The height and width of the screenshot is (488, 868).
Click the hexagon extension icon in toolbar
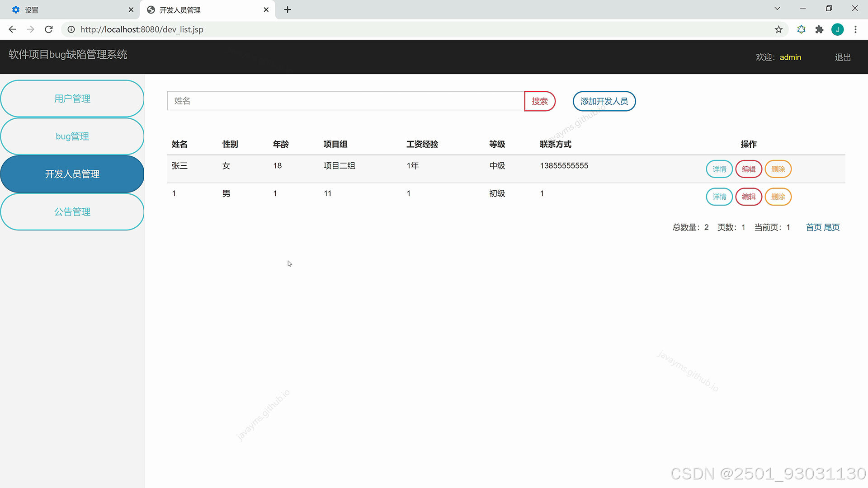click(801, 29)
